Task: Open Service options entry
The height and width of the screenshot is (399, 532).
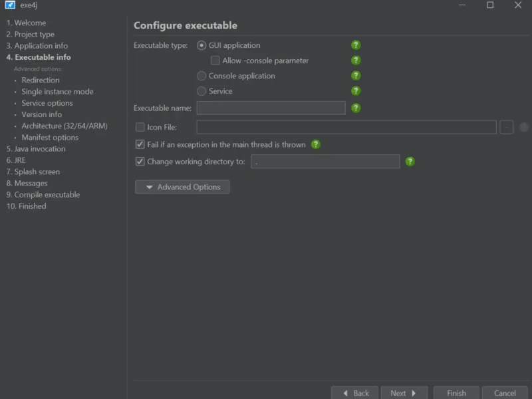Action: point(47,103)
